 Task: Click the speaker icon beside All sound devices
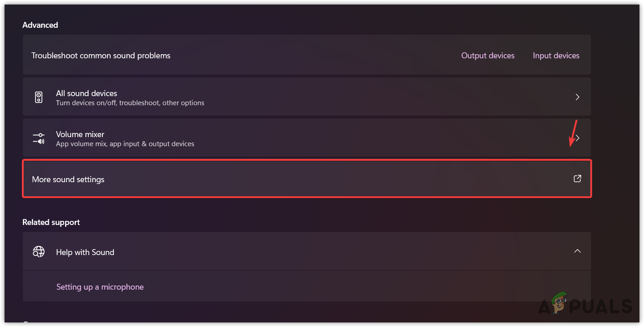click(39, 97)
